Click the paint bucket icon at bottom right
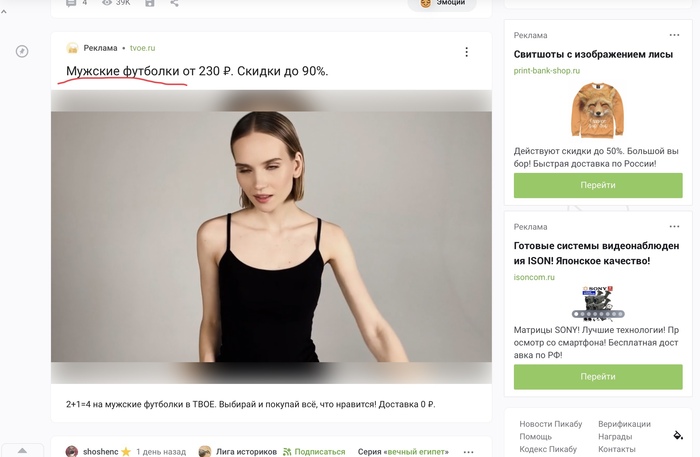 point(678,435)
